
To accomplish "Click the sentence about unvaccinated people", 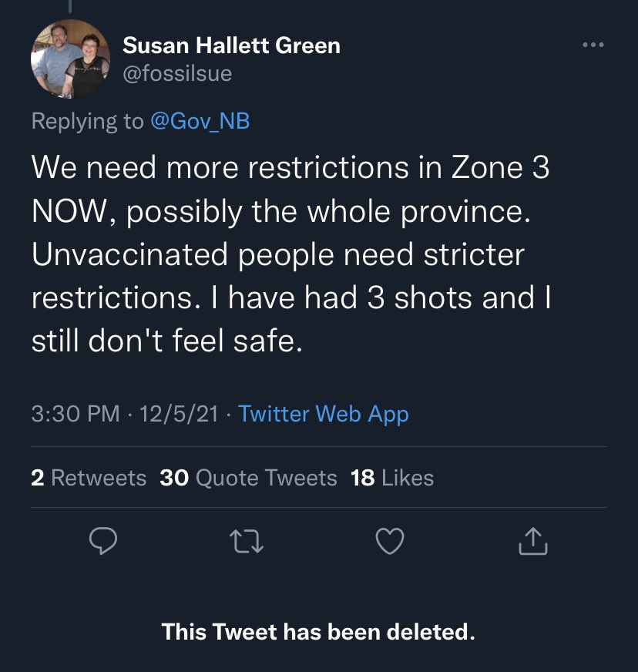I will 277,254.
